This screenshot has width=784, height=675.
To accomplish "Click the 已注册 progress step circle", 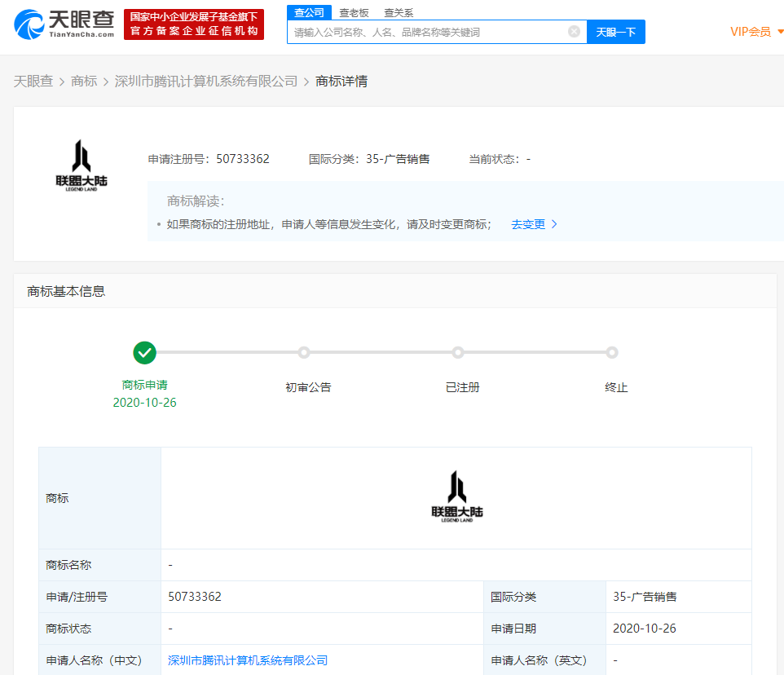I will pyautogui.click(x=458, y=352).
